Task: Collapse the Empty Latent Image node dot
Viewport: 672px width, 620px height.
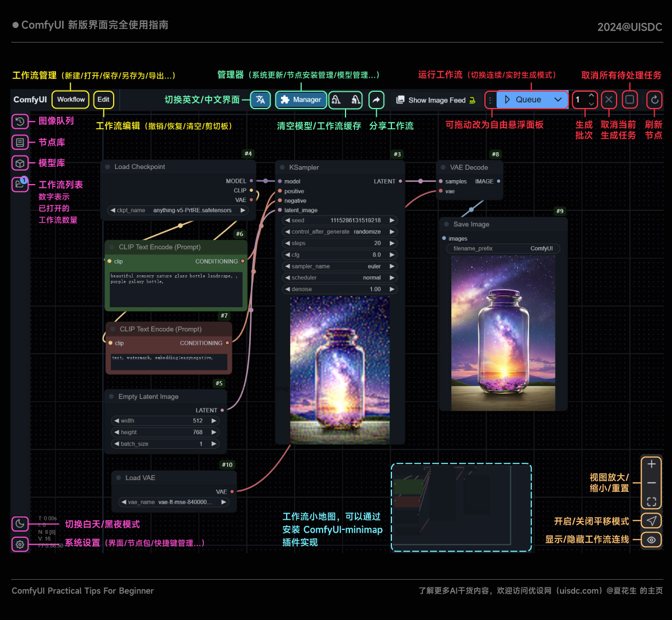Action: click(112, 397)
